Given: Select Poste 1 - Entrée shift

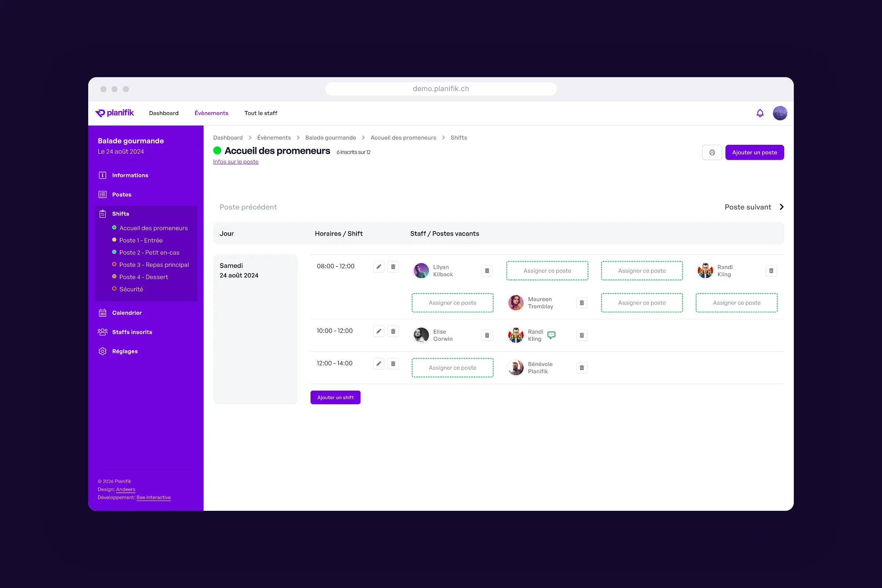Looking at the screenshot, I should [141, 240].
